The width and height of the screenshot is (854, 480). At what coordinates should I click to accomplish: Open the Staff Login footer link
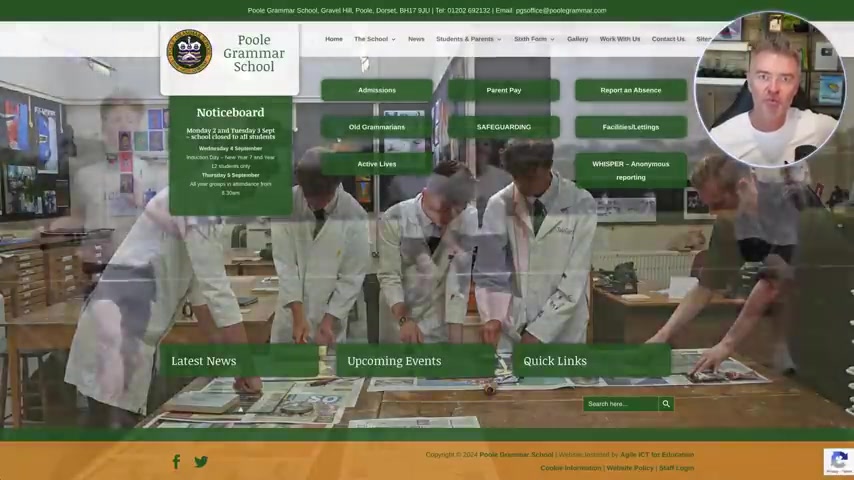(676, 468)
